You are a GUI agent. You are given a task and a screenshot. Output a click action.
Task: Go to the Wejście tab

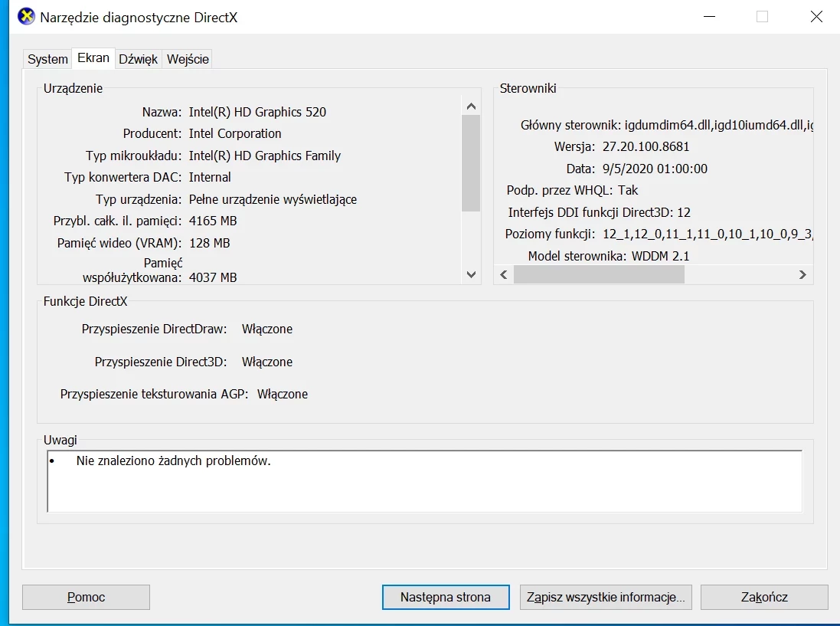pyautogui.click(x=188, y=59)
